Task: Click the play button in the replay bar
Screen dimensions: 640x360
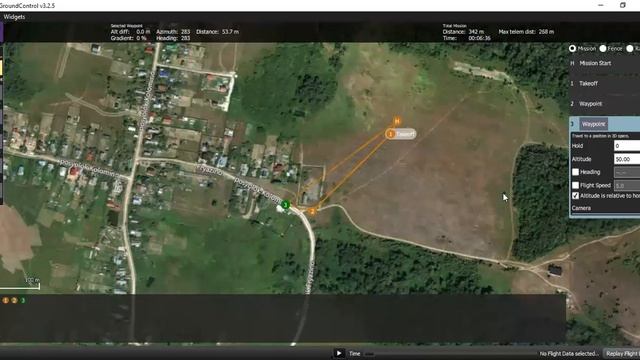Action: click(x=339, y=353)
